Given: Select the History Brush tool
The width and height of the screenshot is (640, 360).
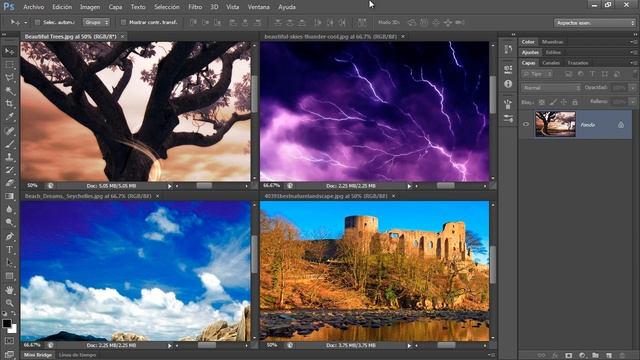Looking at the screenshot, I should [x=9, y=170].
